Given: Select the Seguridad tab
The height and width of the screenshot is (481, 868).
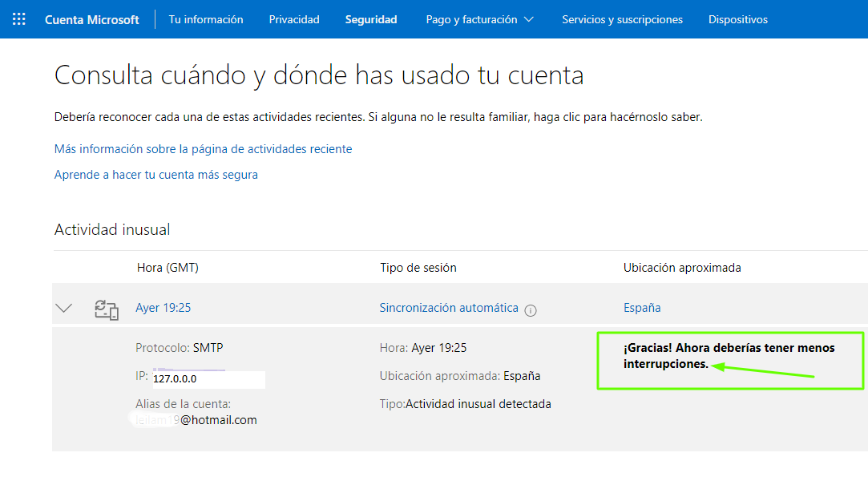Looking at the screenshot, I should [371, 19].
